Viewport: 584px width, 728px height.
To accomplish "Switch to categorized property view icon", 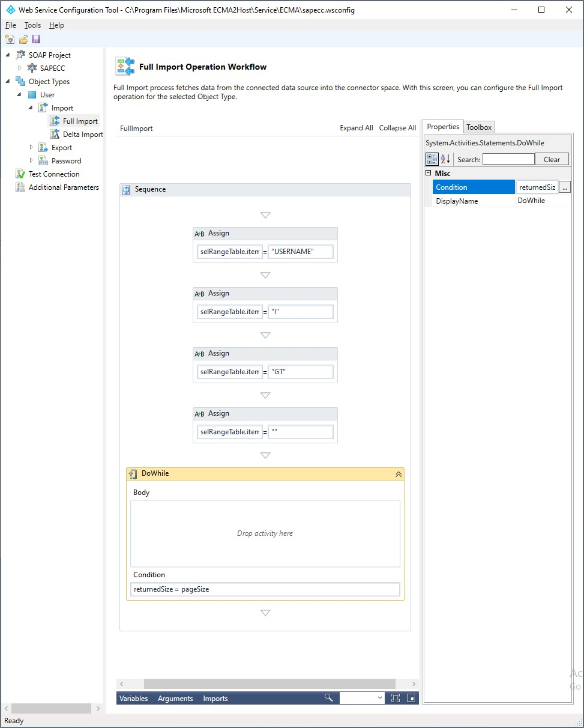I will pyautogui.click(x=432, y=159).
